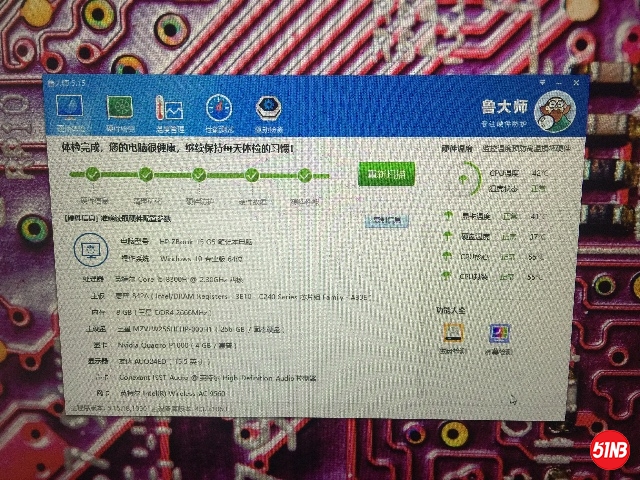Open the 硬件检测 green chip icon
Screen dimensions: 640x480
click(120, 113)
